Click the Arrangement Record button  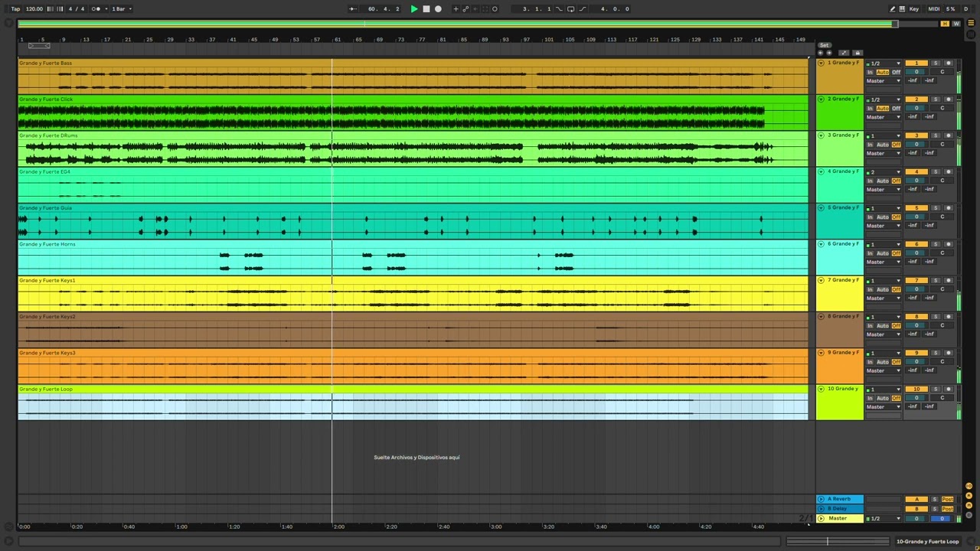[x=438, y=9]
